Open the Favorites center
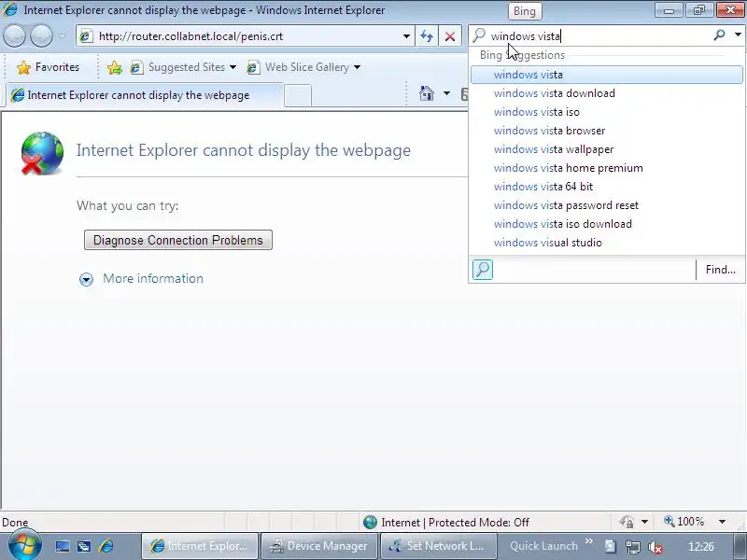The height and width of the screenshot is (560, 747). click(x=48, y=67)
